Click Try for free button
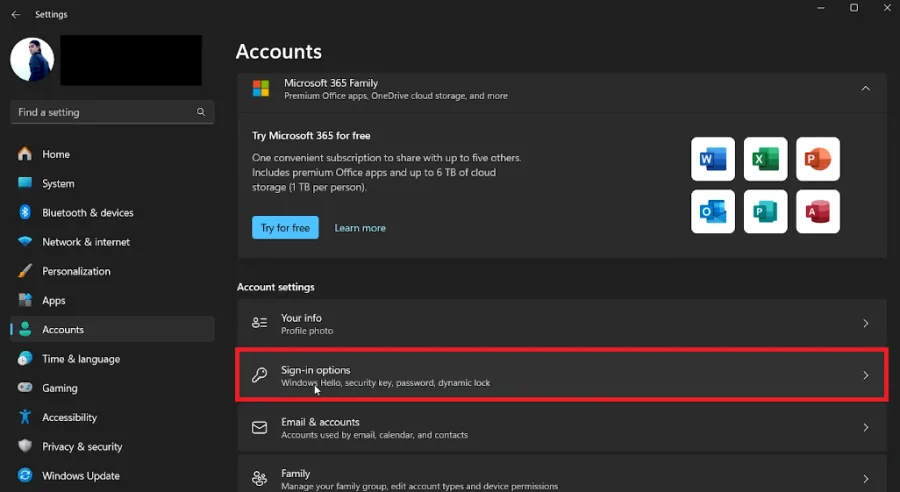This screenshot has height=492, width=900. click(x=285, y=227)
